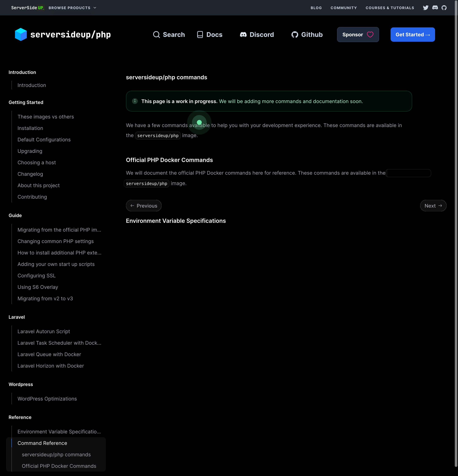Screen dimensions: 458x476
Task: Open the Discord icon in top bar
Action: (x=435, y=8)
